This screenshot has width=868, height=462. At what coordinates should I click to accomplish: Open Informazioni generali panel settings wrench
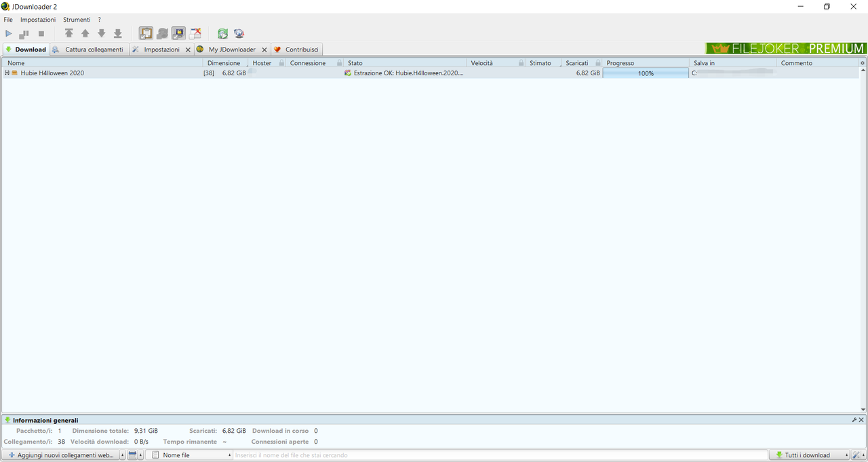(x=854, y=420)
